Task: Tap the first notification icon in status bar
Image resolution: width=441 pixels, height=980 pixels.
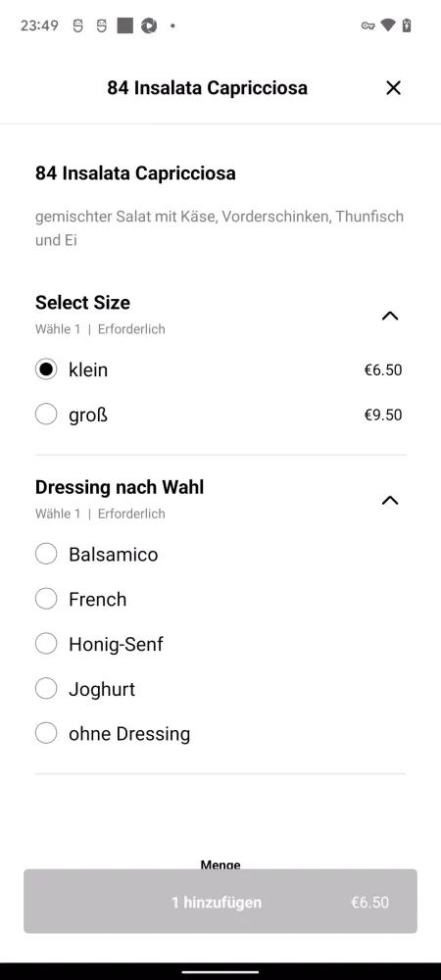Action: tap(77, 25)
